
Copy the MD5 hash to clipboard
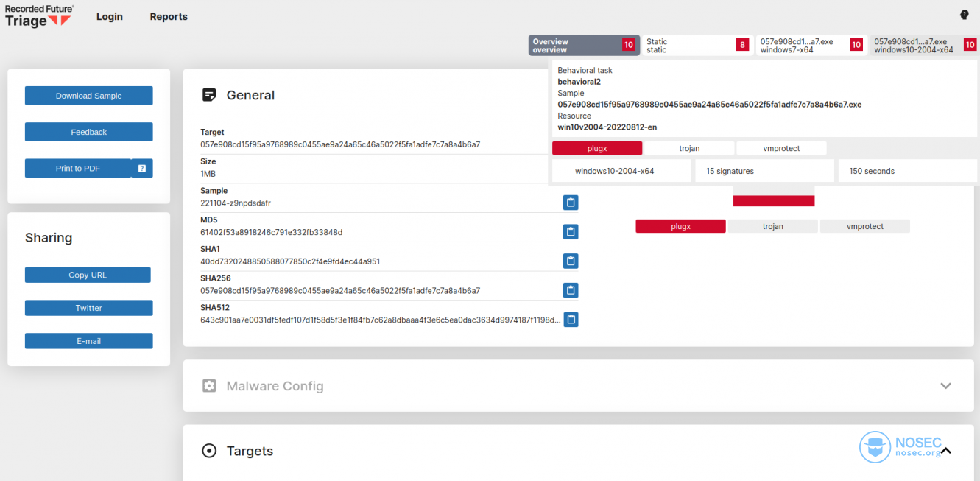571,232
